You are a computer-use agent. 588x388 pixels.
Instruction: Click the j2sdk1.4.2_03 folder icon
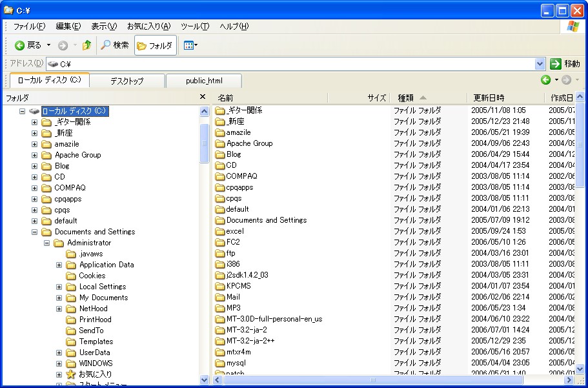point(219,275)
